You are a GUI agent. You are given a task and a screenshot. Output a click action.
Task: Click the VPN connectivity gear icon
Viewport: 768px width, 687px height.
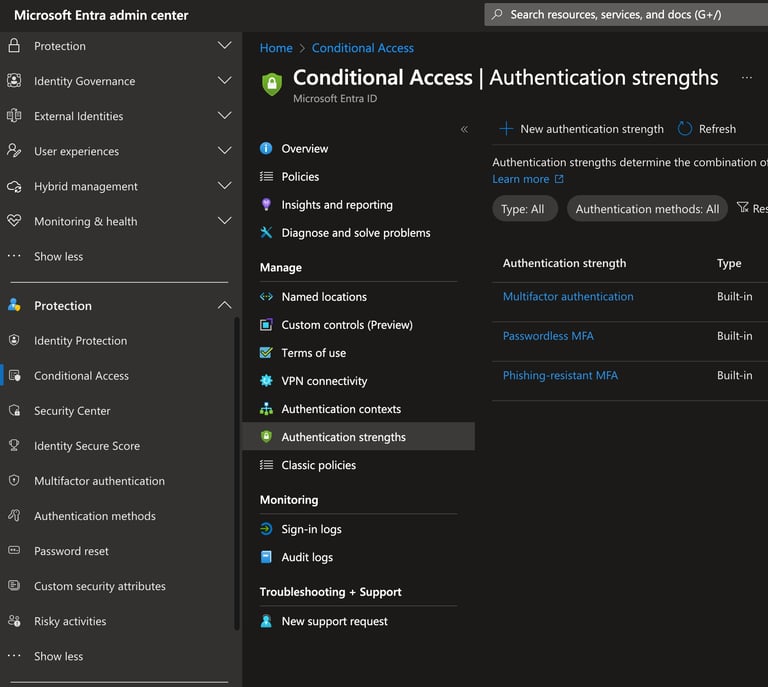pyautogui.click(x=266, y=380)
